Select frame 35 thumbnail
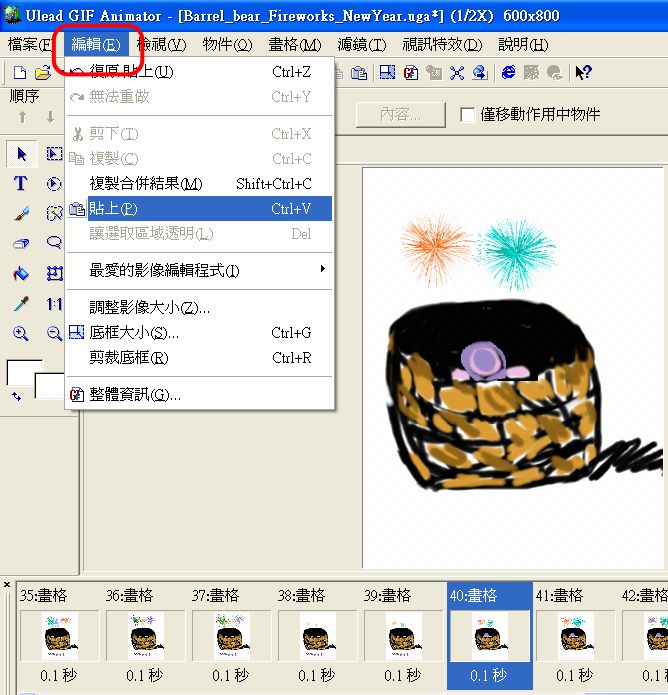Viewport: 668px width, 695px height. [x=60, y=636]
